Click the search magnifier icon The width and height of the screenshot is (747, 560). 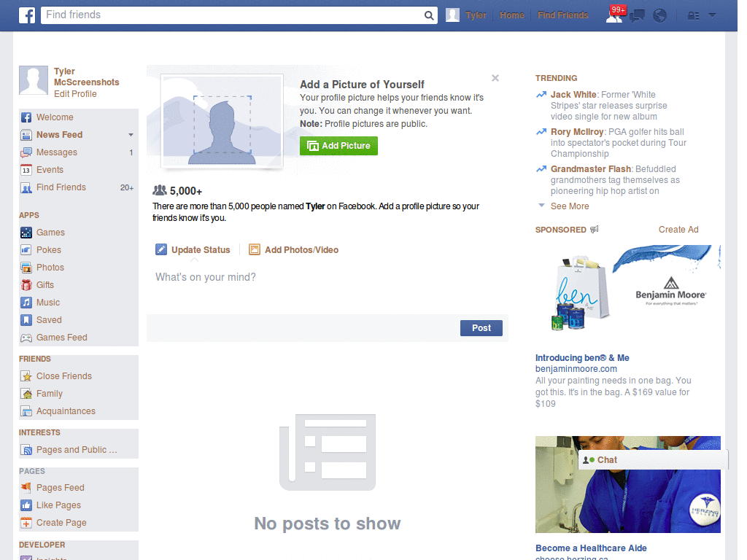pos(429,15)
